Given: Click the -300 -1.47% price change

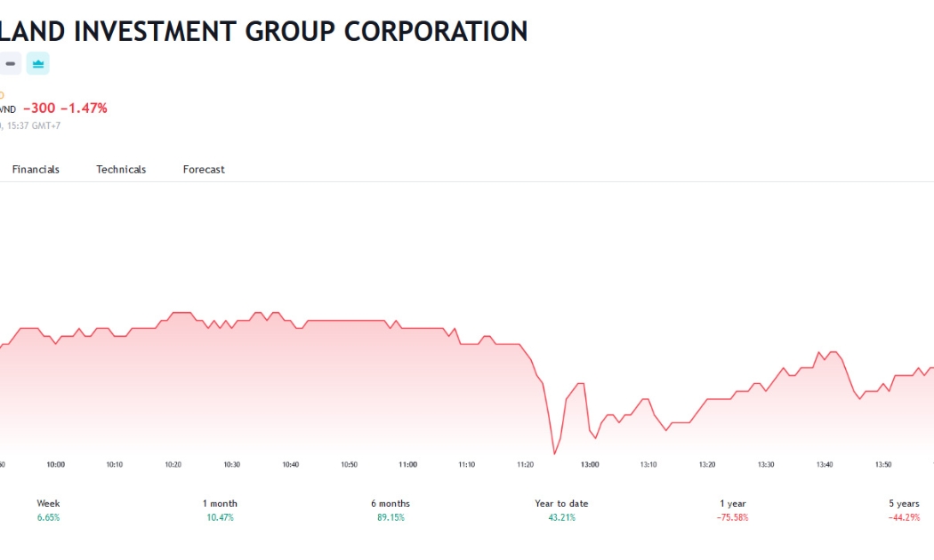Looking at the screenshot, I should coord(65,108).
